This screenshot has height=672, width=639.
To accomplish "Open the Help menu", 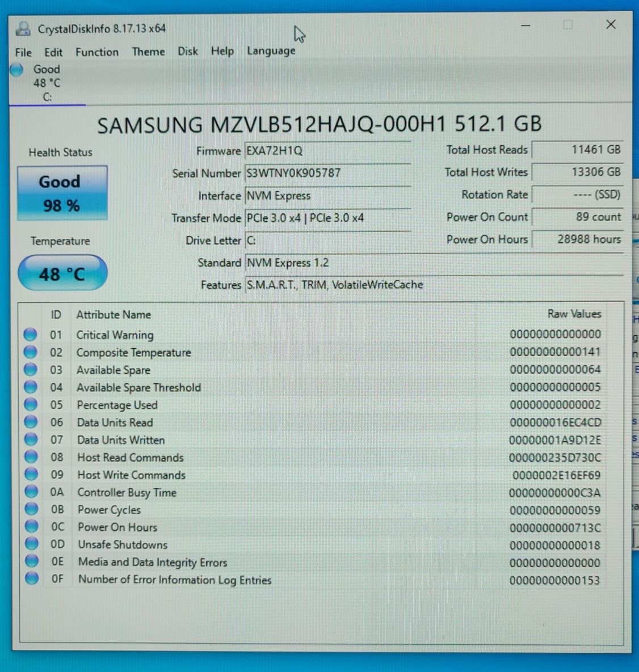I will pos(222,51).
